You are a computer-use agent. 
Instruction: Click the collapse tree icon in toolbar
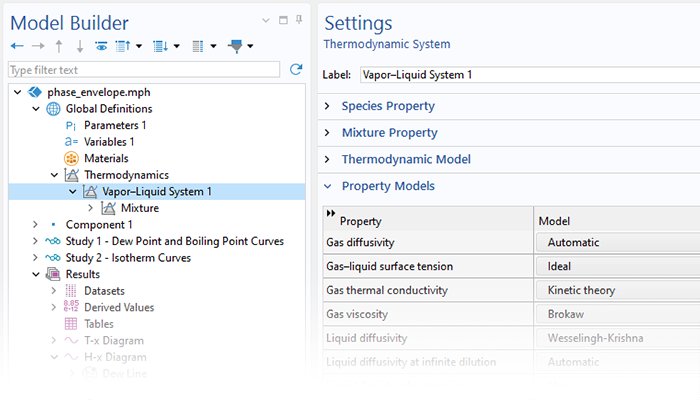tap(123, 46)
